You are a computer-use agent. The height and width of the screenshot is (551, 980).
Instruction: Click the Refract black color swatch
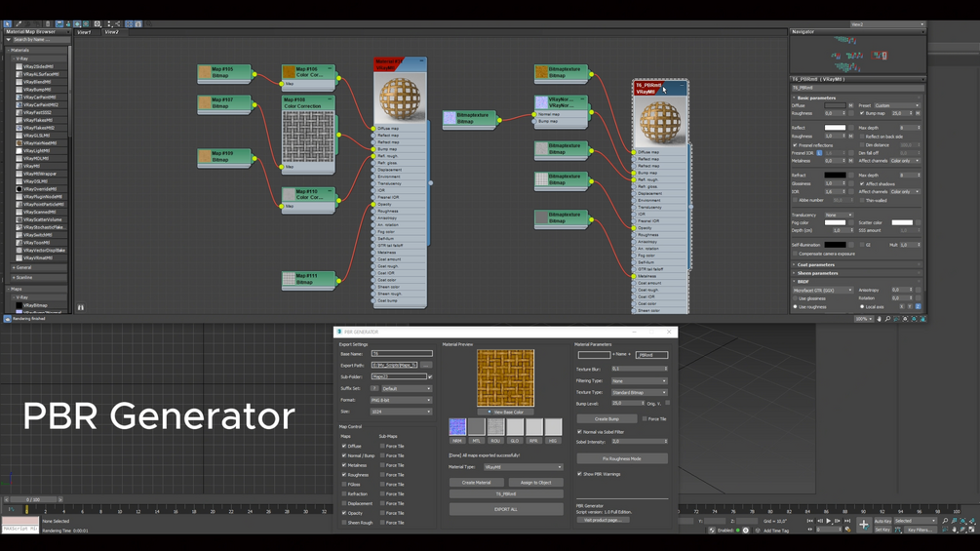click(835, 176)
